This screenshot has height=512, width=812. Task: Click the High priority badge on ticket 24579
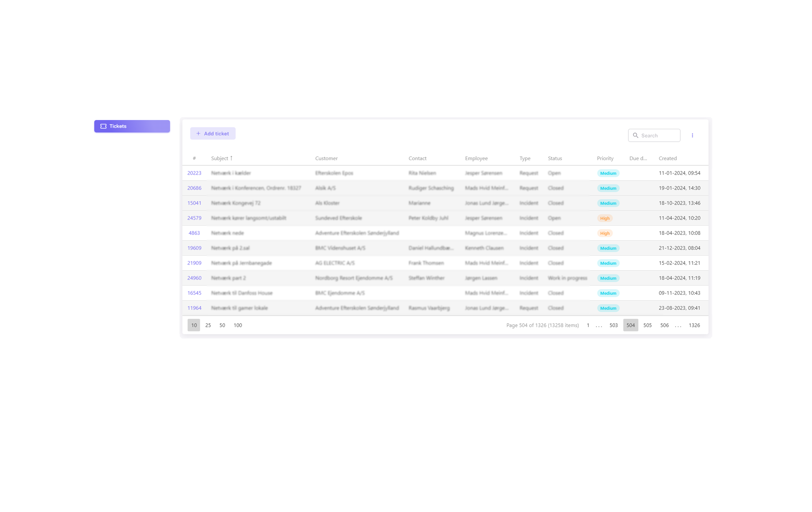click(x=605, y=218)
